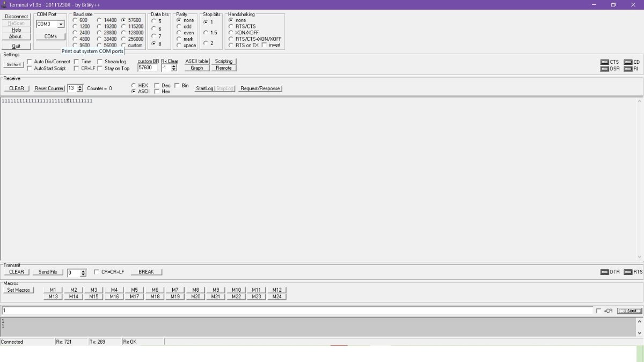Screen dimensions: 644x362
Task: Click the transmit text input field
Action: 297,311
